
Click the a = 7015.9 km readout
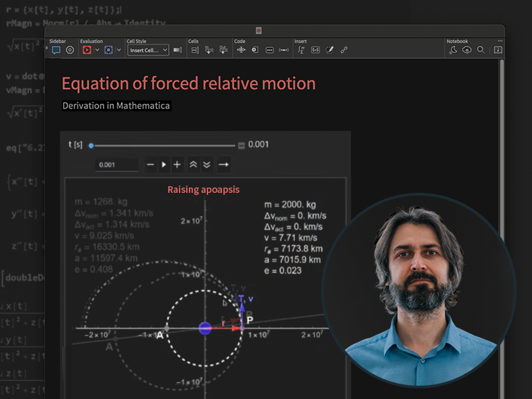[x=293, y=260]
